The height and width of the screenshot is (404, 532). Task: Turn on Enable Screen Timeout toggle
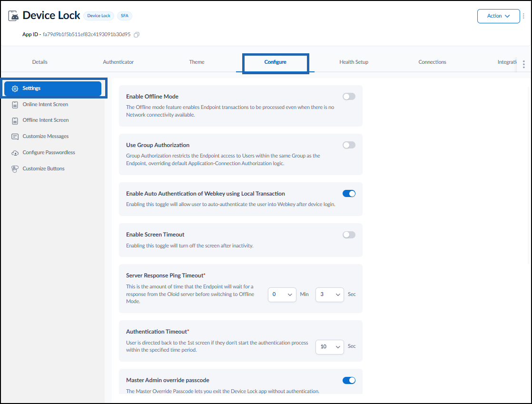[349, 235]
